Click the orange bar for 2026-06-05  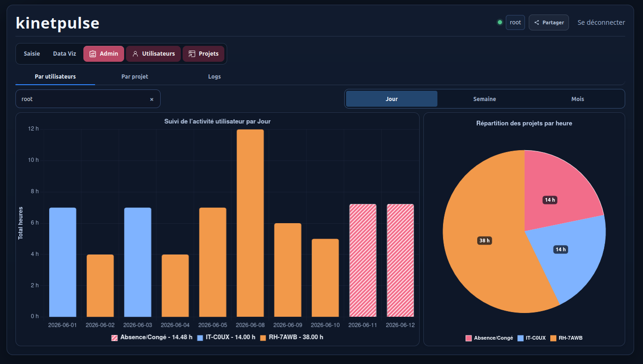click(213, 262)
